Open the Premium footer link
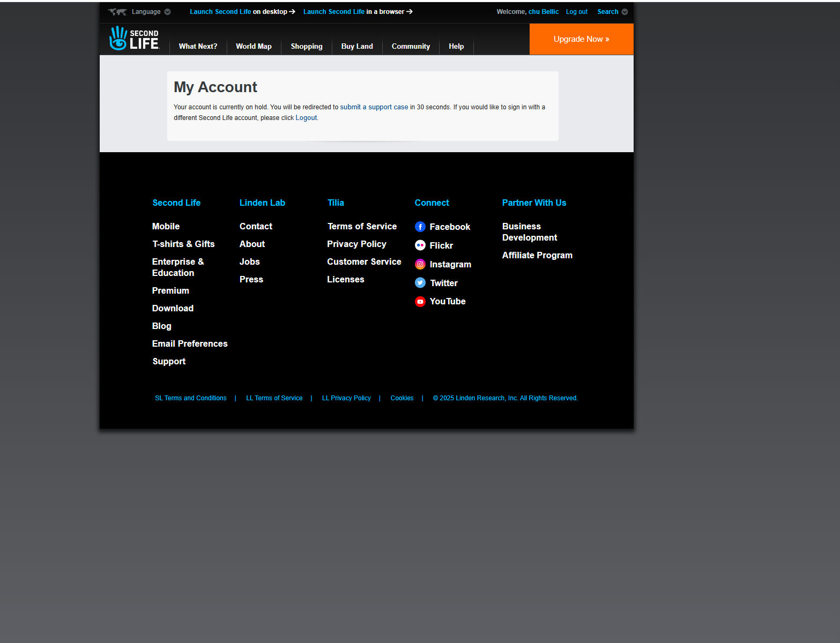 coord(170,291)
